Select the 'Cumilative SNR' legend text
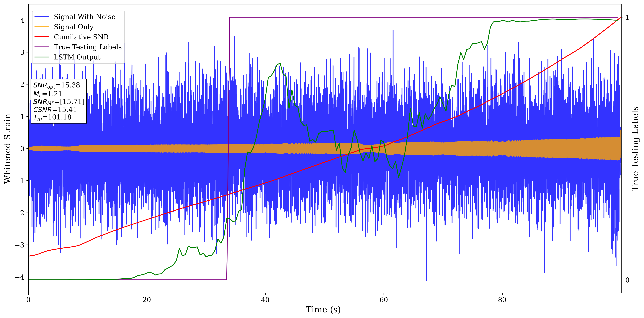 click(81, 37)
